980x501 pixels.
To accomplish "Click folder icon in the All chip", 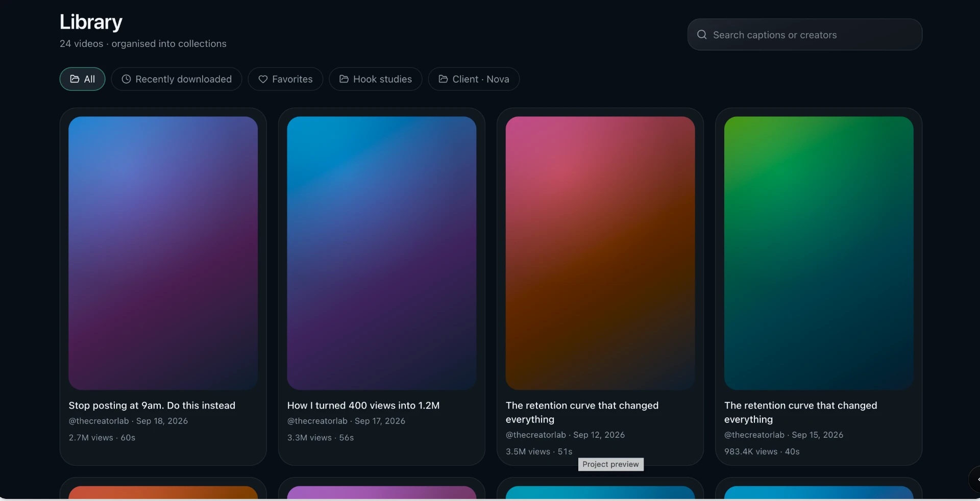I will tap(75, 79).
